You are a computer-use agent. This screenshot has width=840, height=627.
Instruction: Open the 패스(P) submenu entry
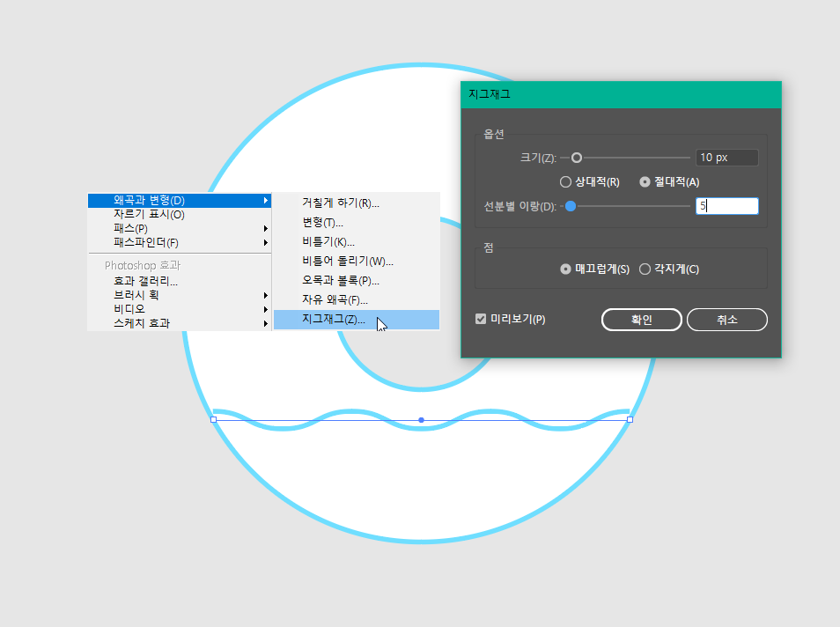tap(179, 228)
